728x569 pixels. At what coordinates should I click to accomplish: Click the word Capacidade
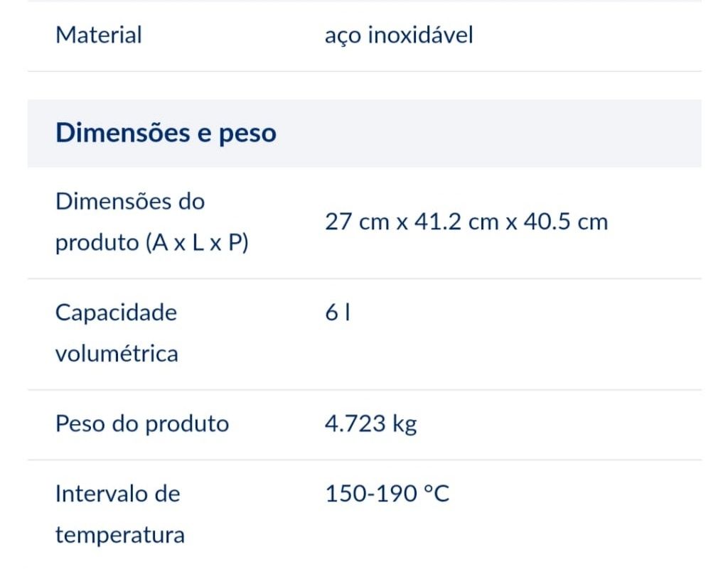tap(116, 313)
